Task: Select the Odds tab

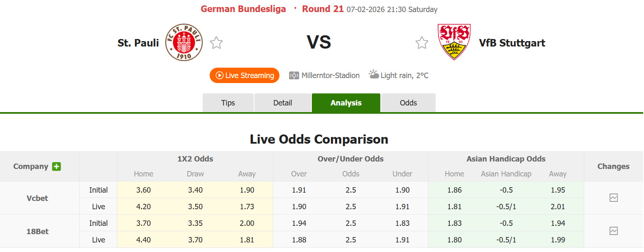Action: click(x=408, y=103)
